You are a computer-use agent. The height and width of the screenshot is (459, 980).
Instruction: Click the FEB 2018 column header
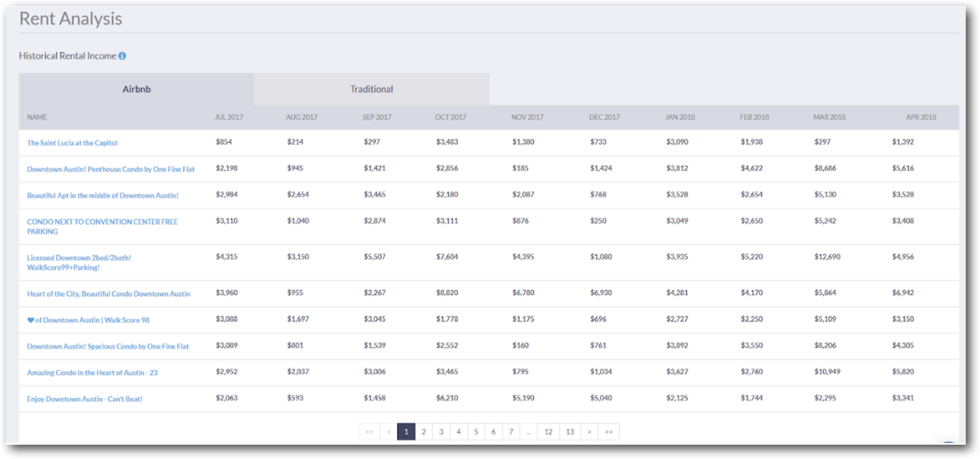755,117
